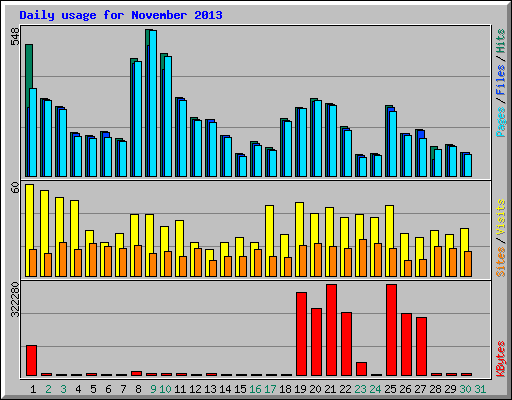The height and width of the screenshot is (400, 512).
Task: Click day label 3 on the x-axis
Action: pos(63,389)
